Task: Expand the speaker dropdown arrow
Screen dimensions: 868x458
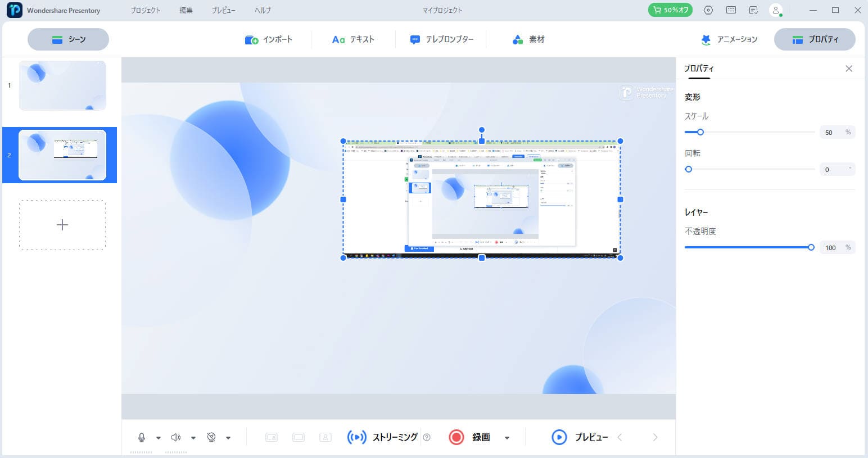Action: pos(193,438)
